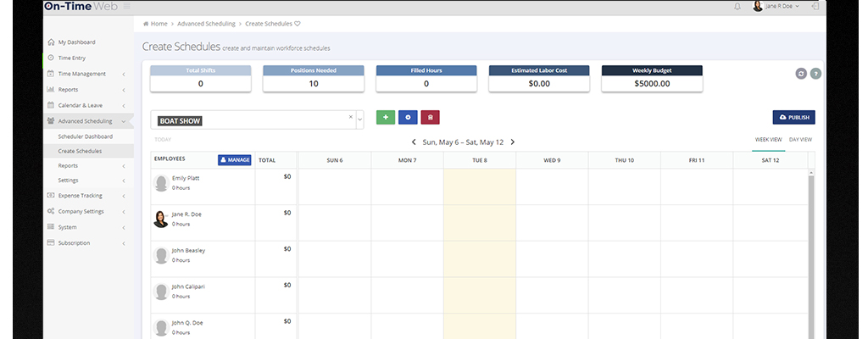Image resolution: width=868 pixels, height=339 pixels.
Task: Switch to the Day View tab
Action: pyautogui.click(x=800, y=139)
